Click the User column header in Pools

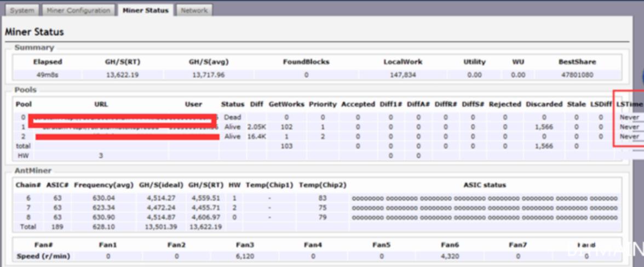193,104
